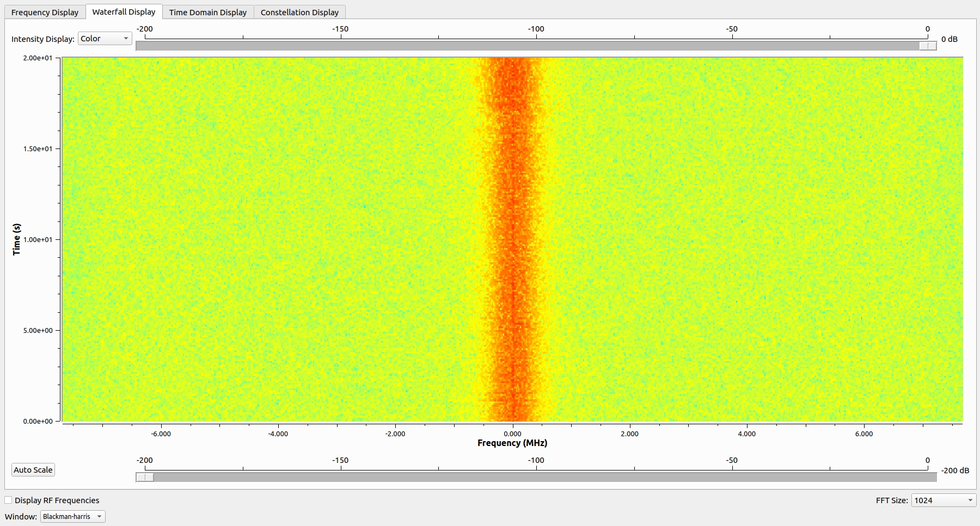Viewport: 980px width, 526px height.
Task: Click the 0.000 frequency axis tick label
Action: 512,434
